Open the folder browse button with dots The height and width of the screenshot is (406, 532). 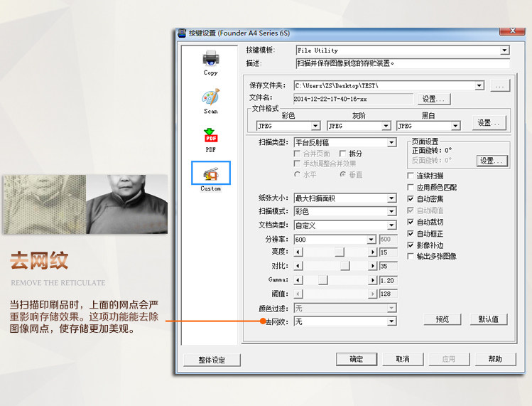pos(500,85)
